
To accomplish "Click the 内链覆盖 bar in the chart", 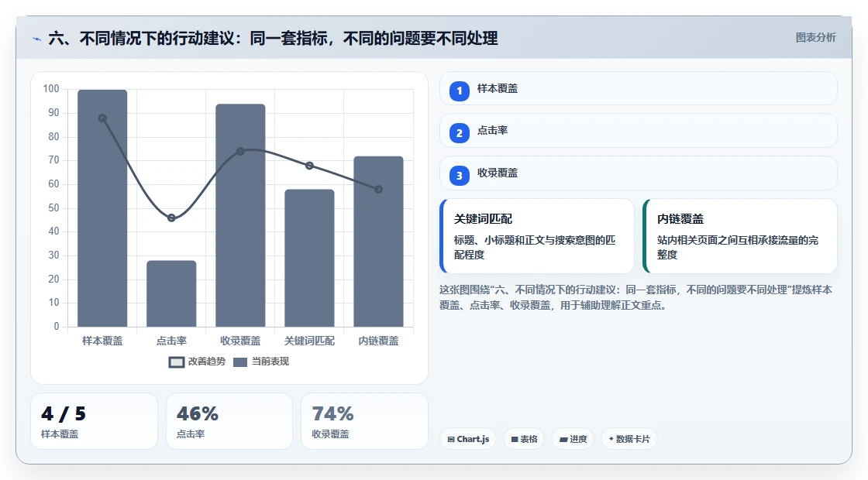I will pyautogui.click(x=379, y=241).
